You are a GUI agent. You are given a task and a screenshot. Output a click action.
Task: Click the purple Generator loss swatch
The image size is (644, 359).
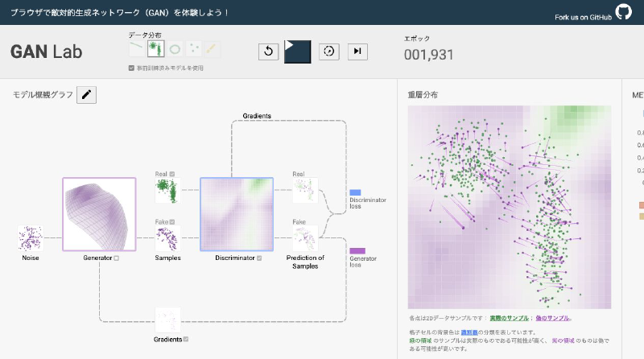click(x=357, y=250)
